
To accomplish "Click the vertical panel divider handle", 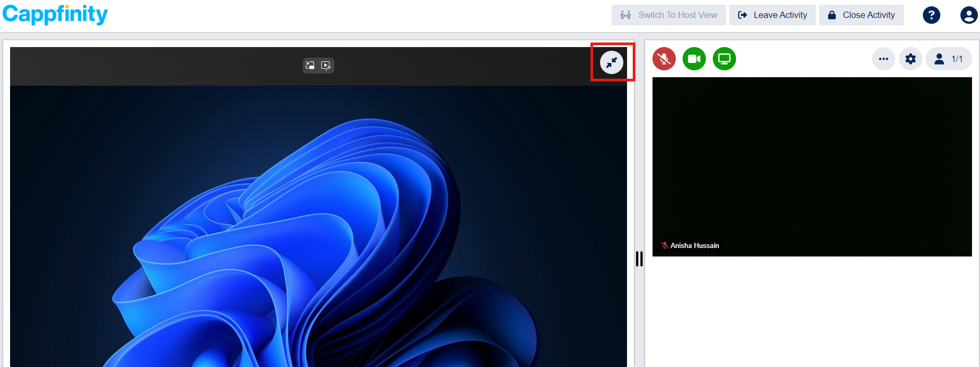I will (x=639, y=259).
